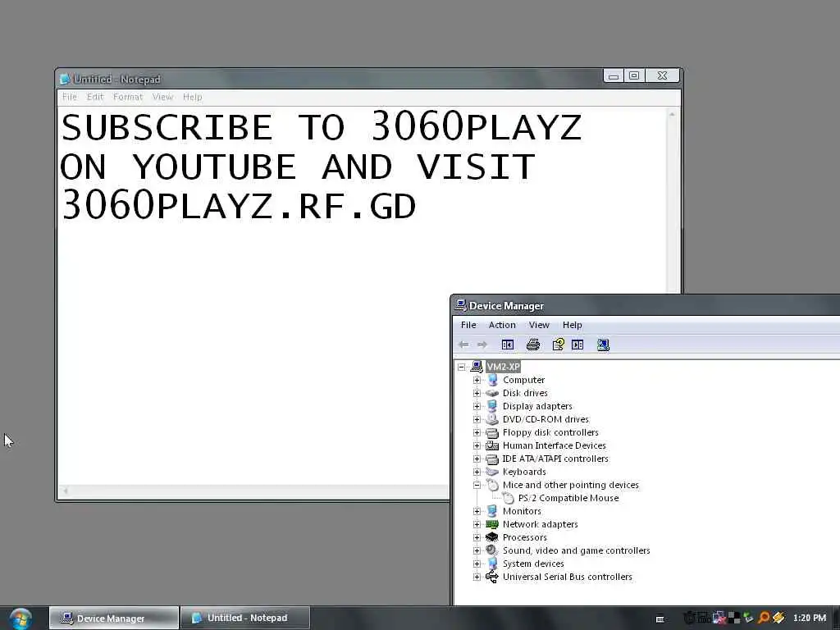Select Universal Serial Bus controllers label
840x630 pixels.
click(568, 577)
